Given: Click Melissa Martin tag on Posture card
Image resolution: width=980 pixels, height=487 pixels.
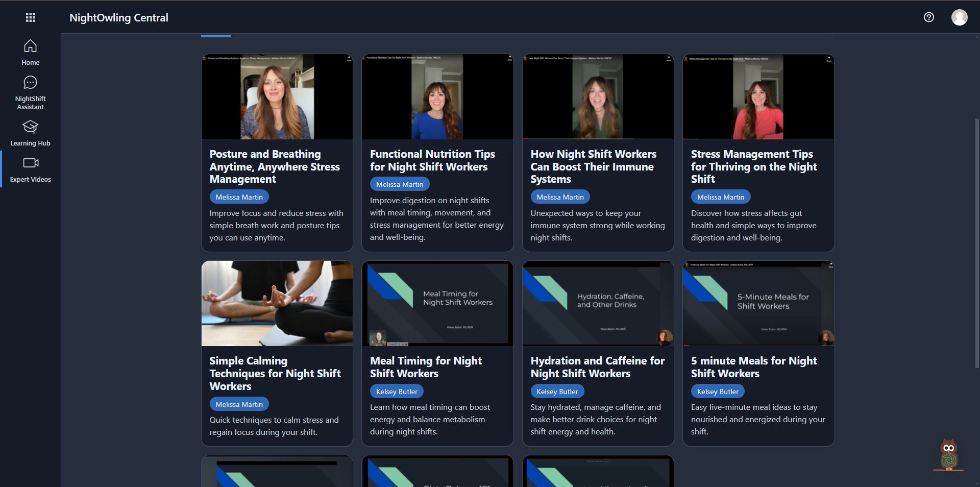Looking at the screenshot, I should (x=239, y=197).
